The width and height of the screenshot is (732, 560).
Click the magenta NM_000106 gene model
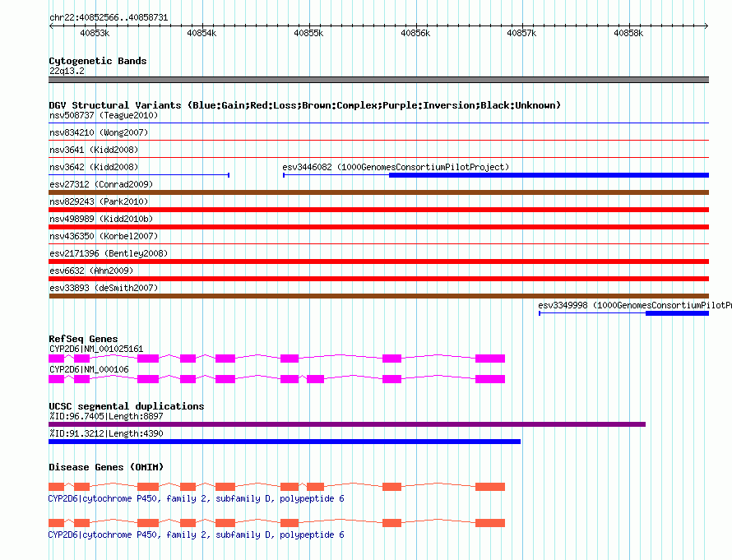pos(277,379)
